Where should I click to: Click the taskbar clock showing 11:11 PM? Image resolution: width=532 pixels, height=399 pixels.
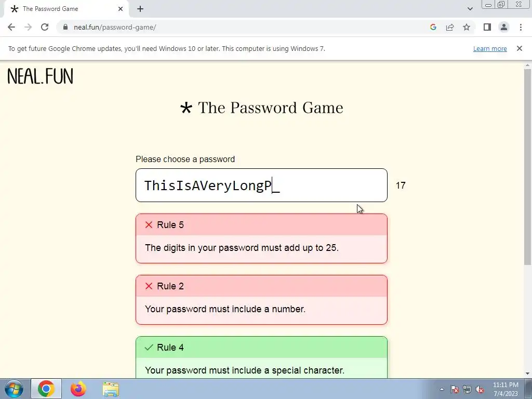point(506,389)
